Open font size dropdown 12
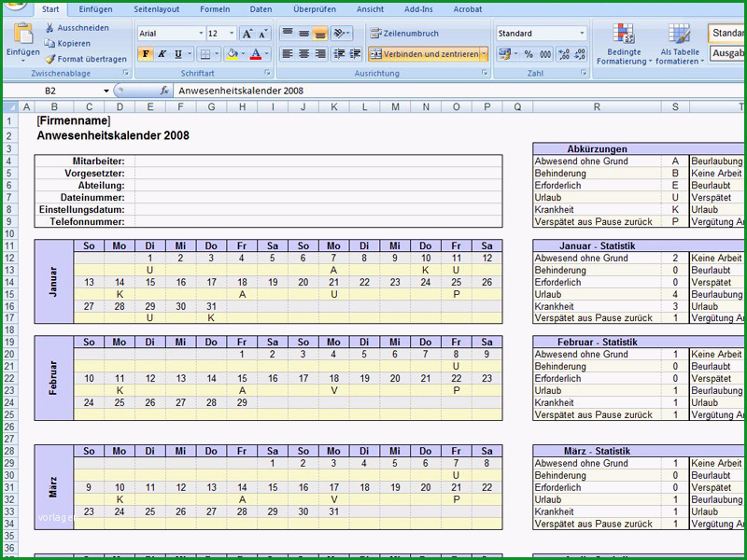The height and width of the screenshot is (560, 747). pos(232,34)
